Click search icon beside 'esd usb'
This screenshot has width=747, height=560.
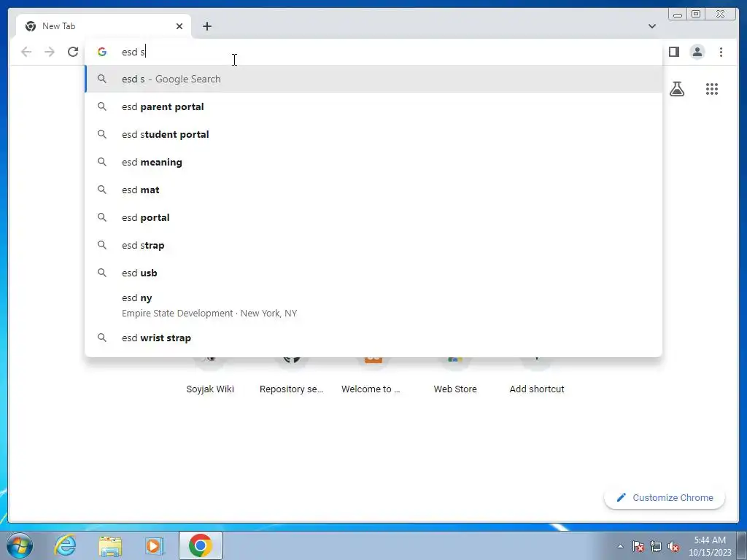pyautogui.click(x=102, y=273)
